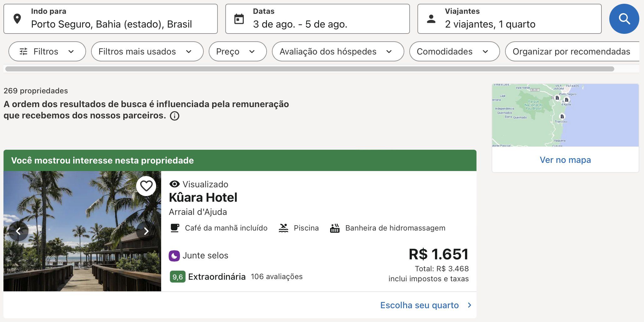Click the location pin icon in destination field
Viewport: 644px width, 322px height.
(18, 19)
